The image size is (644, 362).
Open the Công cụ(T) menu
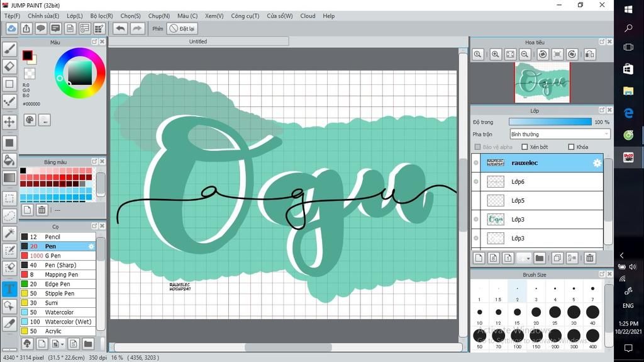tap(245, 16)
